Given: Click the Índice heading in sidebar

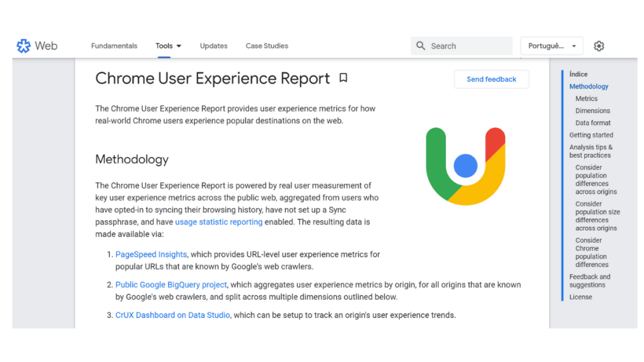Looking at the screenshot, I should tap(579, 74).
